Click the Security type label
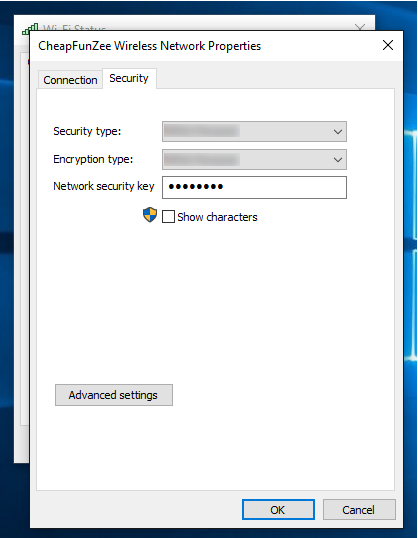Screen dimensions: 418x538 pos(87,131)
